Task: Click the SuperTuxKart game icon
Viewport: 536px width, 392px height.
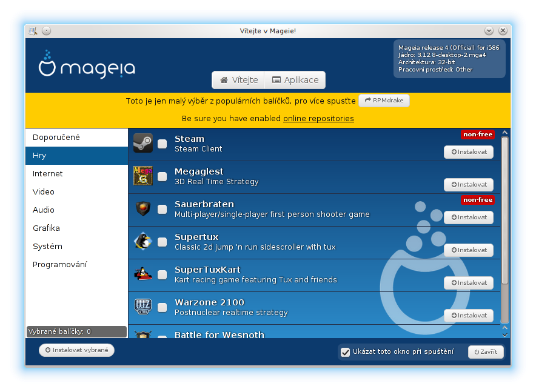Action: [143, 274]
